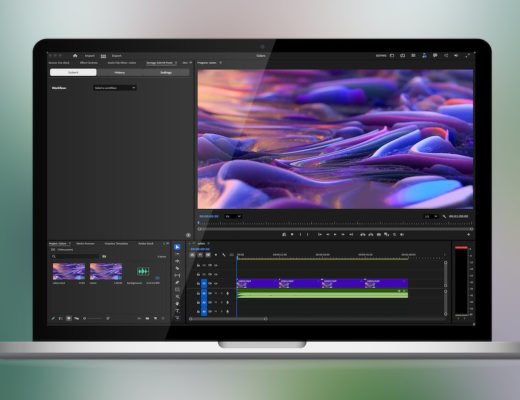Toggle V2 track output eye
Screen dimensions: 520x400
point(216,274)
